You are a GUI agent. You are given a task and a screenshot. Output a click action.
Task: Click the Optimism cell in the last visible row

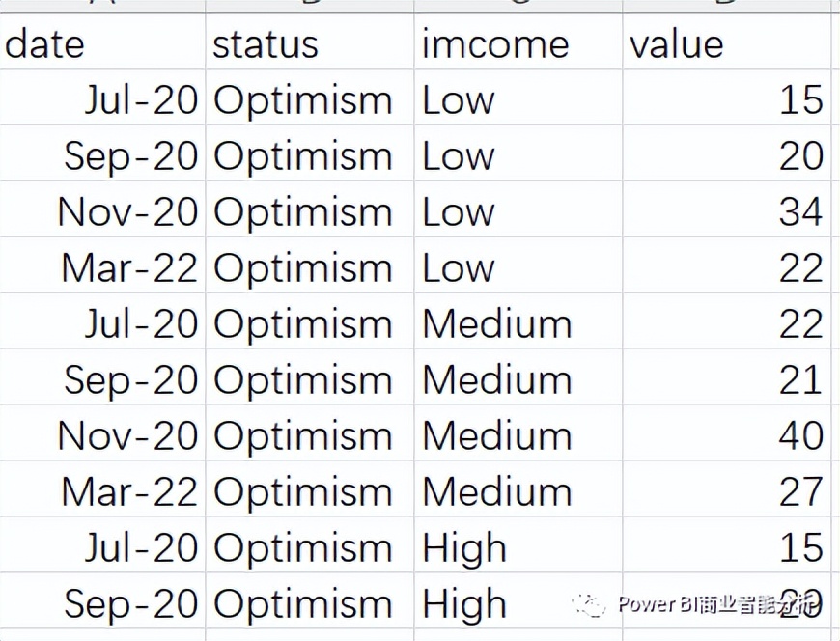click(309, 600)
